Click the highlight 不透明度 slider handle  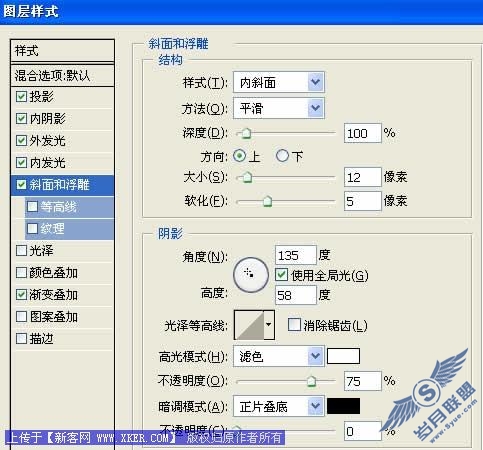(x=311, y=381)
